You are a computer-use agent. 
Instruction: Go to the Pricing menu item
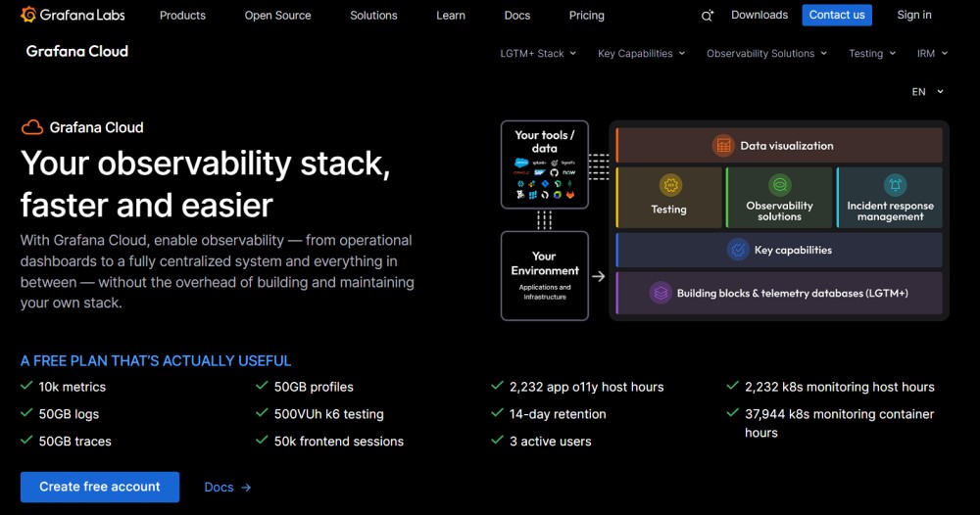point(586,16)
